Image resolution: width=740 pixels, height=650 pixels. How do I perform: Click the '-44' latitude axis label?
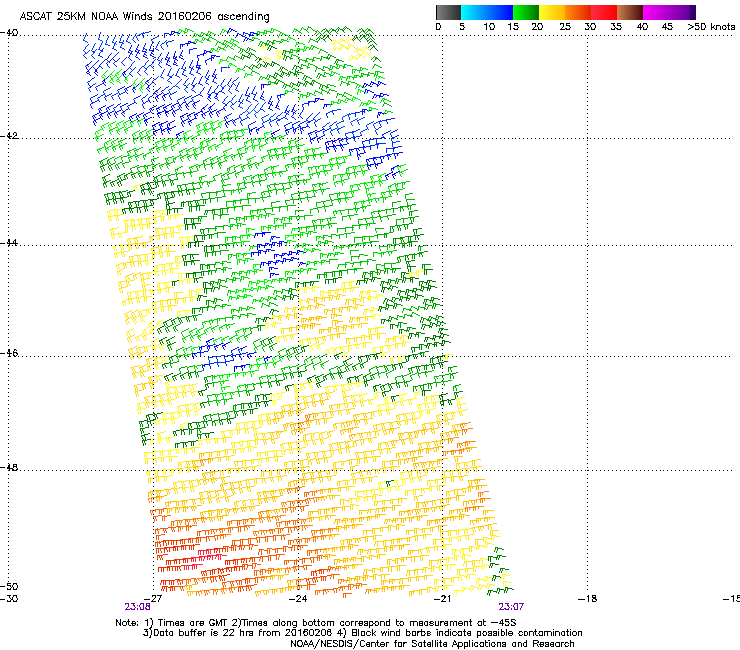[x=9, y=243]
